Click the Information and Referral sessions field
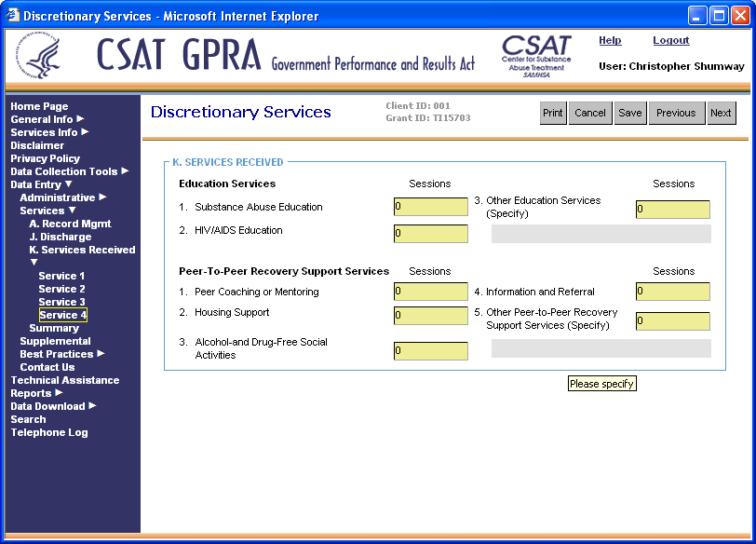The image size is (756, 544). pyautogui.click(x=672, y=292)
